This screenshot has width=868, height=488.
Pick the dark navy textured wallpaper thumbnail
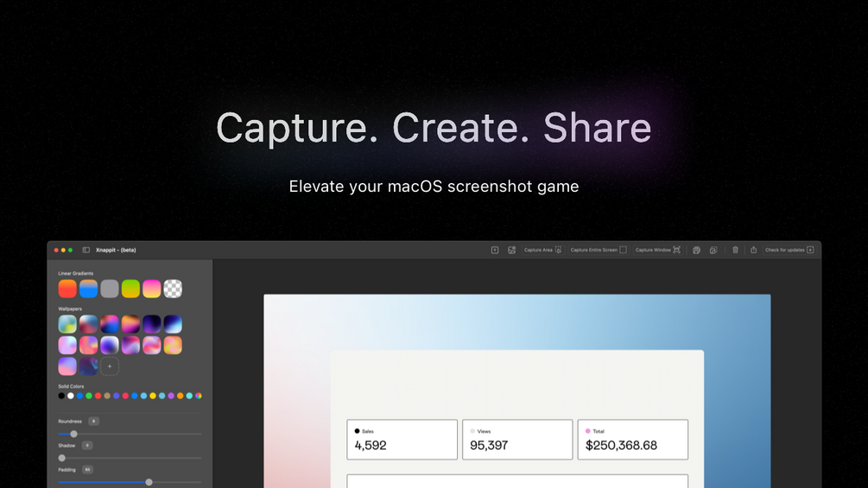(x=89, y=366)
